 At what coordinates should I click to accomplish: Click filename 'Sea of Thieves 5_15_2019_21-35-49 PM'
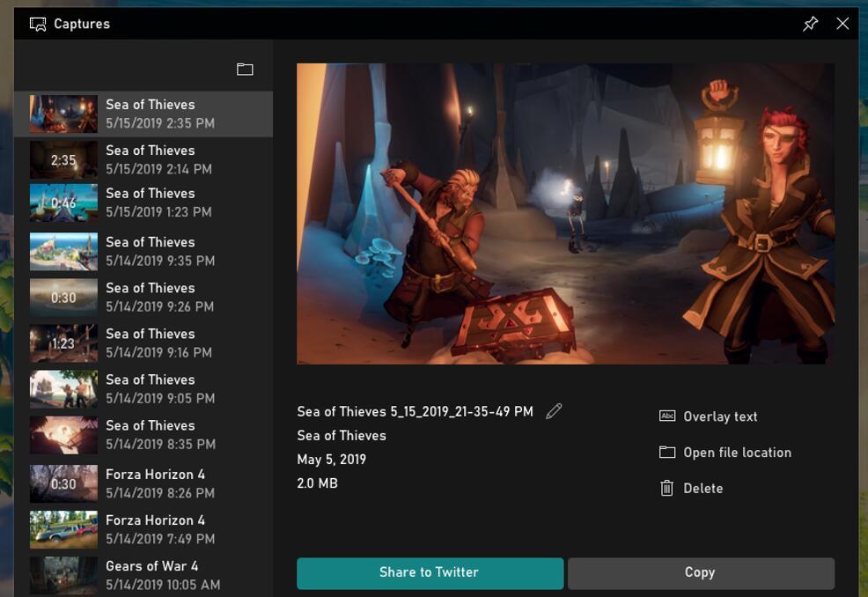pos(416,411)
